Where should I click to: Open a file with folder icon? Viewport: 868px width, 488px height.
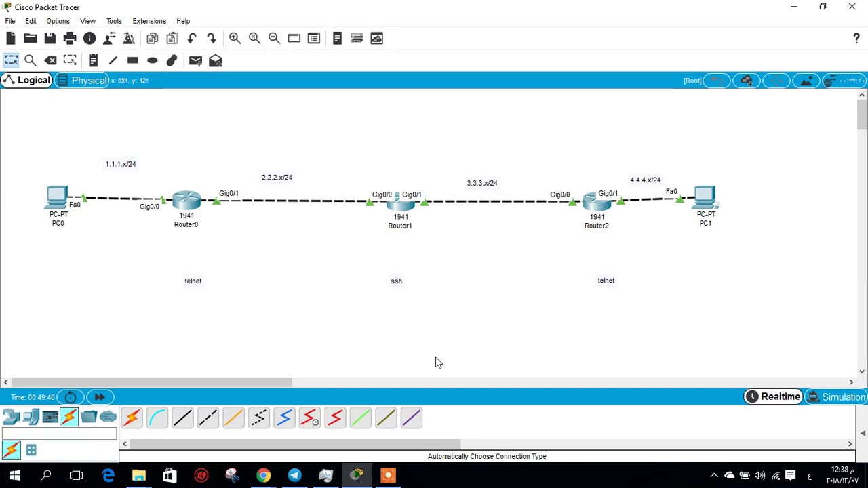pyautogui.click(x=31, y=39)
